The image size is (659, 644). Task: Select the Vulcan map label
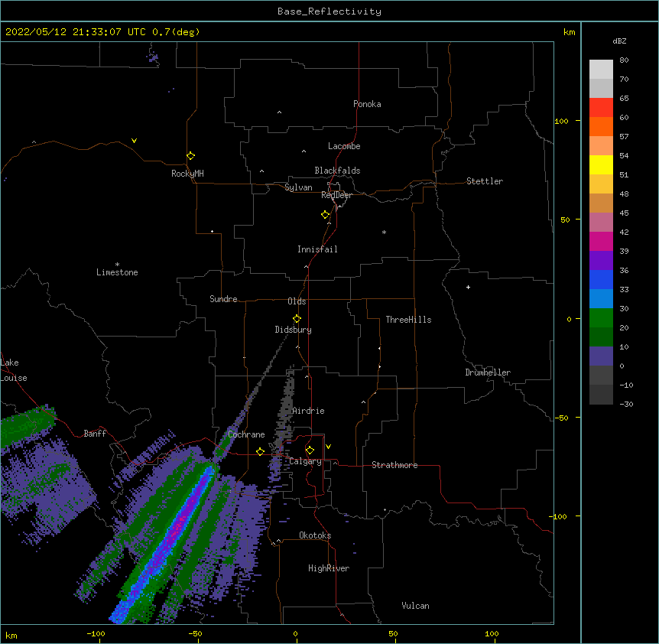click(x=415, y=606)
